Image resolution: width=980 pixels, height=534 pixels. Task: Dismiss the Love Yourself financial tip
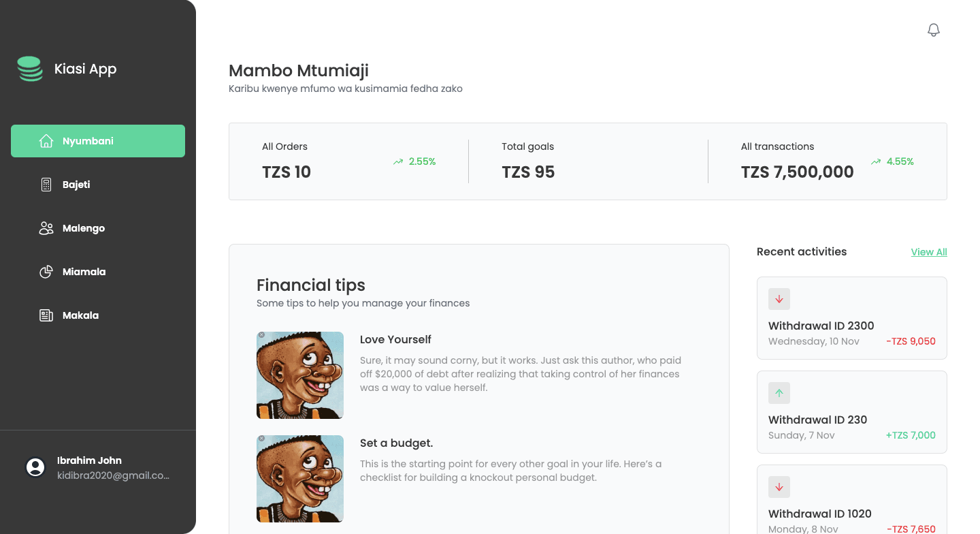click(x=262, y=334)
